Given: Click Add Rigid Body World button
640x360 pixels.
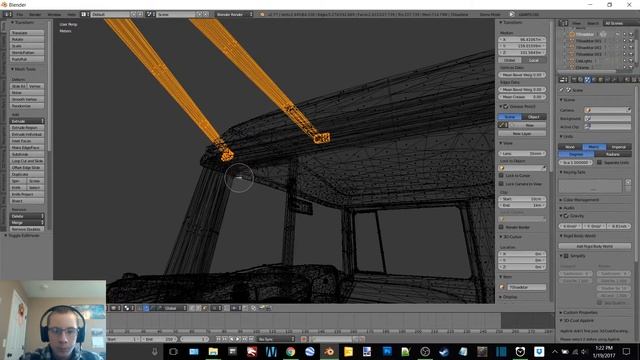Looking at the screenshot, I should click(x=595, y=246).
